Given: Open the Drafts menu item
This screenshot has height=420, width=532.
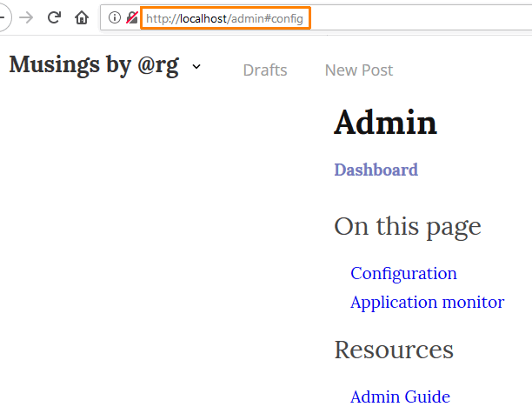Looking at the screenshot, I should click(265, 70).
